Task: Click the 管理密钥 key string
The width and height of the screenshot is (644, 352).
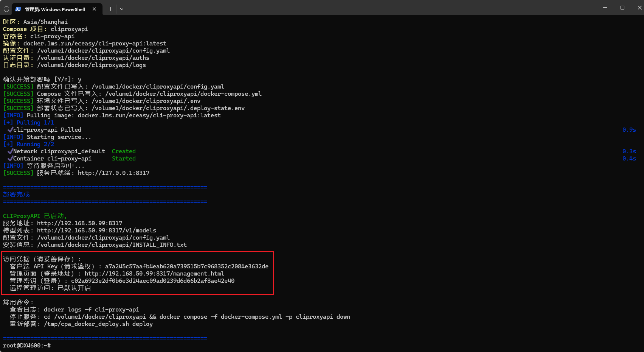Action: point(153,281)
